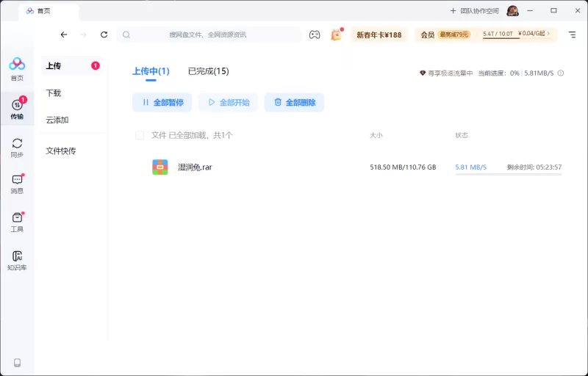Viewport: 588px width, 376px height.
Task: Expand the 会员 storage plan arrow
Action: [x=548, y=34]
